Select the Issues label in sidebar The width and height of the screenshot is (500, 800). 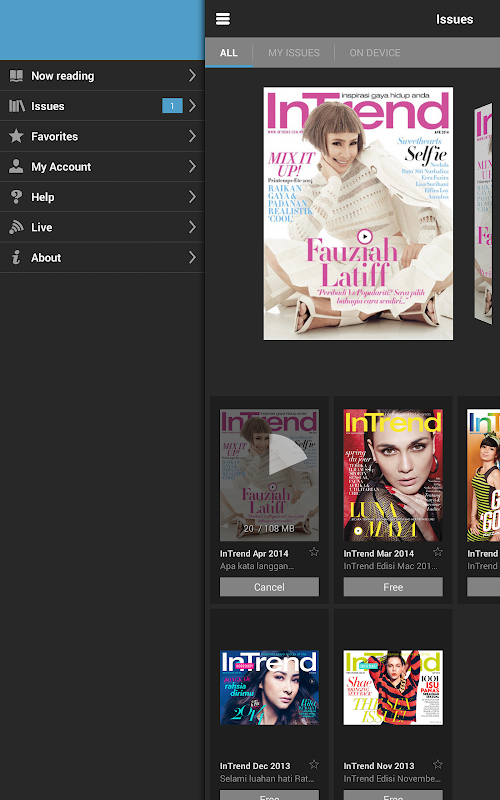[48, 106]
